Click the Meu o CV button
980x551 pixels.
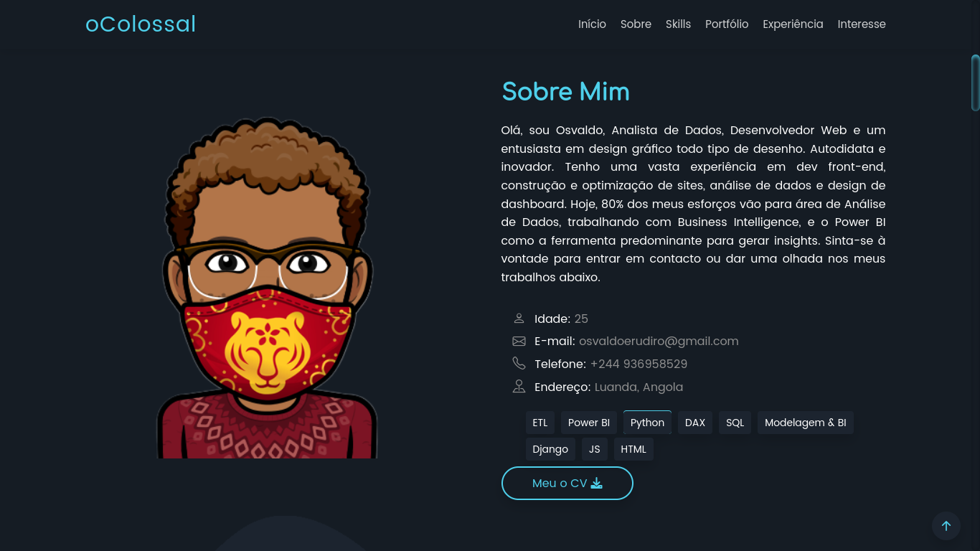[x=567, y=483]
